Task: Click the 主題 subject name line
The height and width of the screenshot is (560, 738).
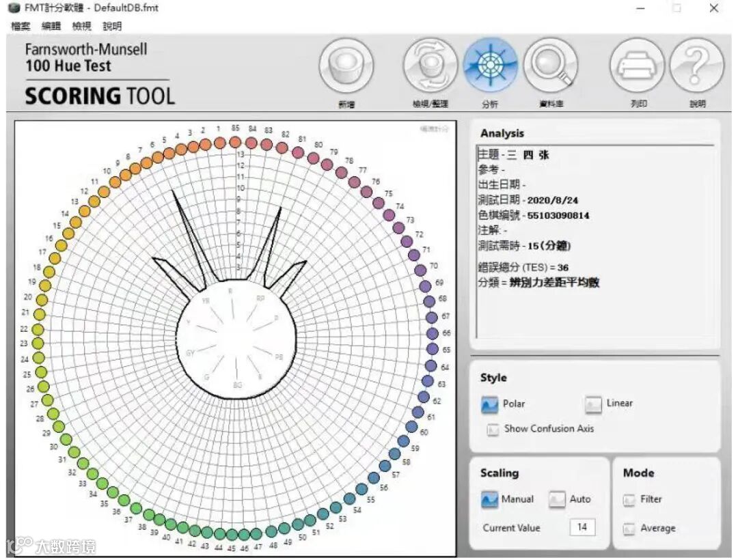Action: coord(513,155)
